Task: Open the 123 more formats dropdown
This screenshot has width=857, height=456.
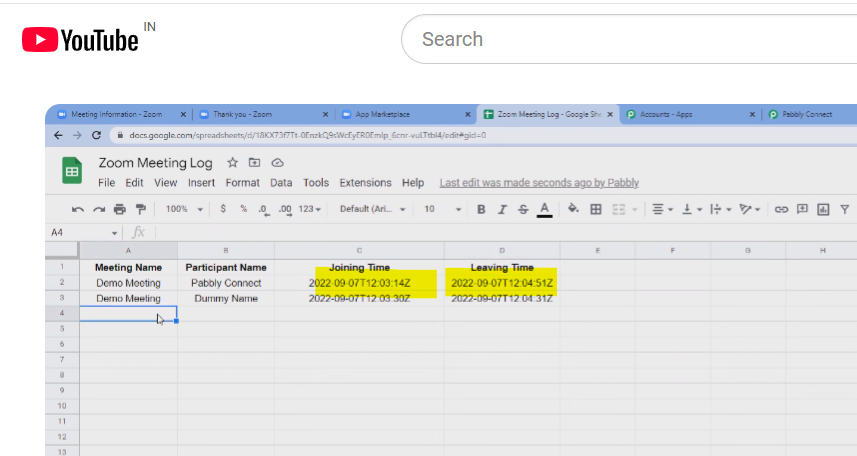Action: pyautogui.click(x=309, y=209)
